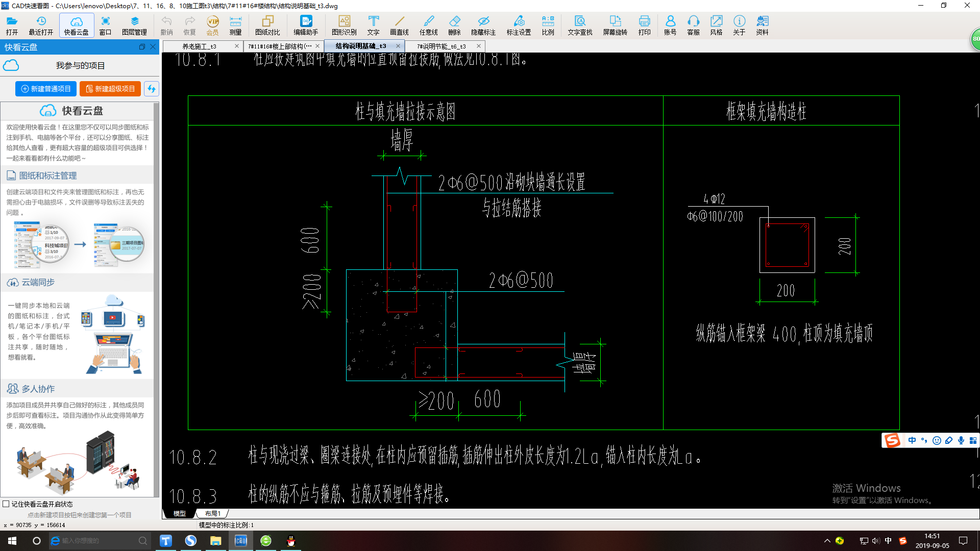
Task: Open the Windows Start menu
Action: 12,541
